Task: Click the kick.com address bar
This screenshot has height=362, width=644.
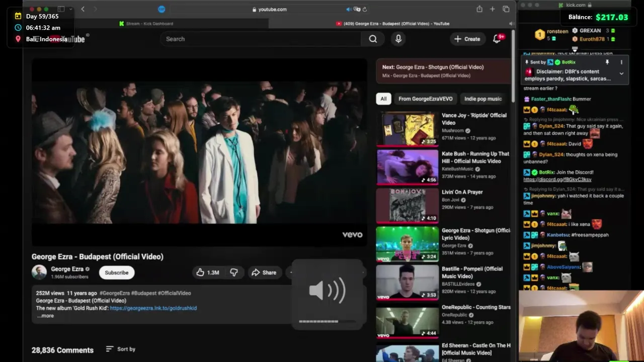Action: click(x=576, y=5)
